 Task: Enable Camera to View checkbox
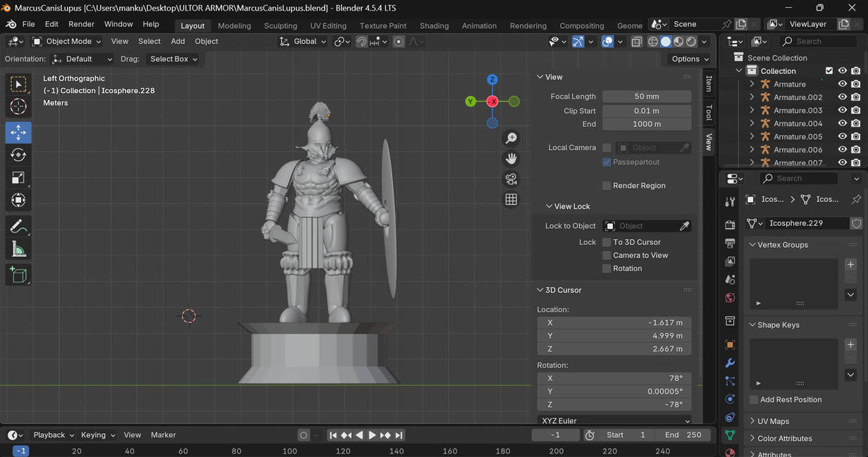pos(607,256)
